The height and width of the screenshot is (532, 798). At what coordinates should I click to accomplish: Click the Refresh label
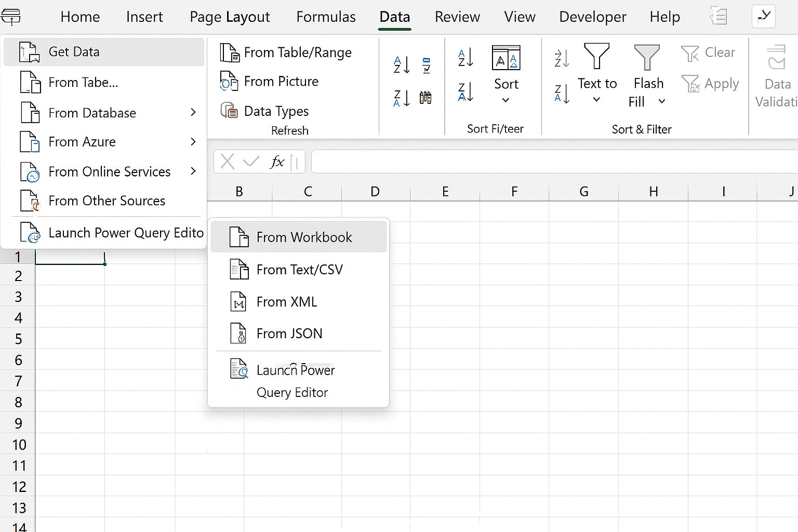click(290, 130)
